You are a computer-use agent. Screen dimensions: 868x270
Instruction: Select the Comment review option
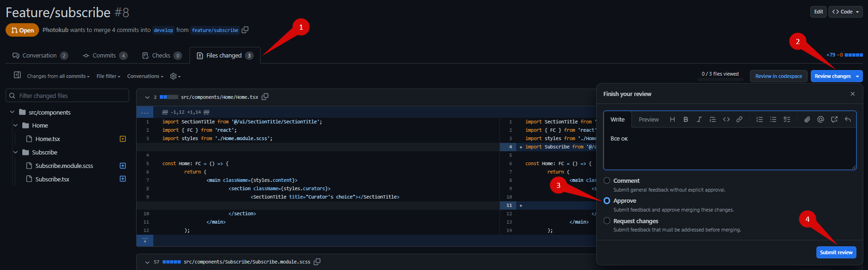(x=607, y=180)
